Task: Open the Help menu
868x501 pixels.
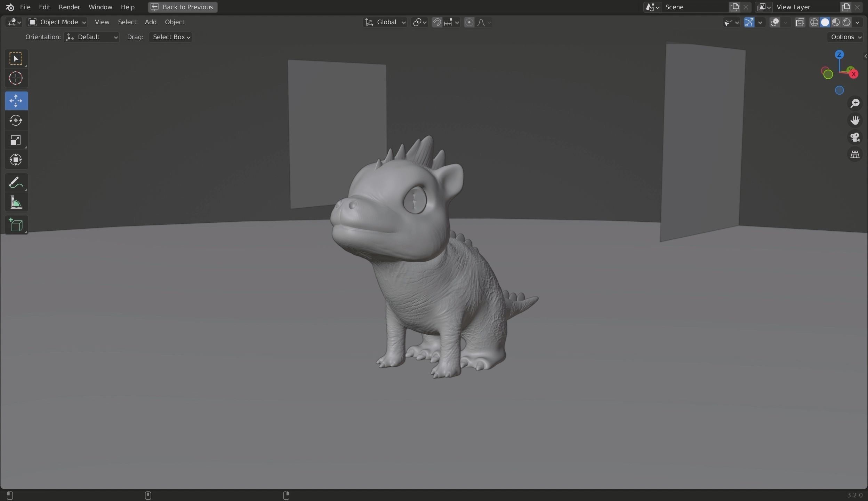Action: tap(128, 7)
